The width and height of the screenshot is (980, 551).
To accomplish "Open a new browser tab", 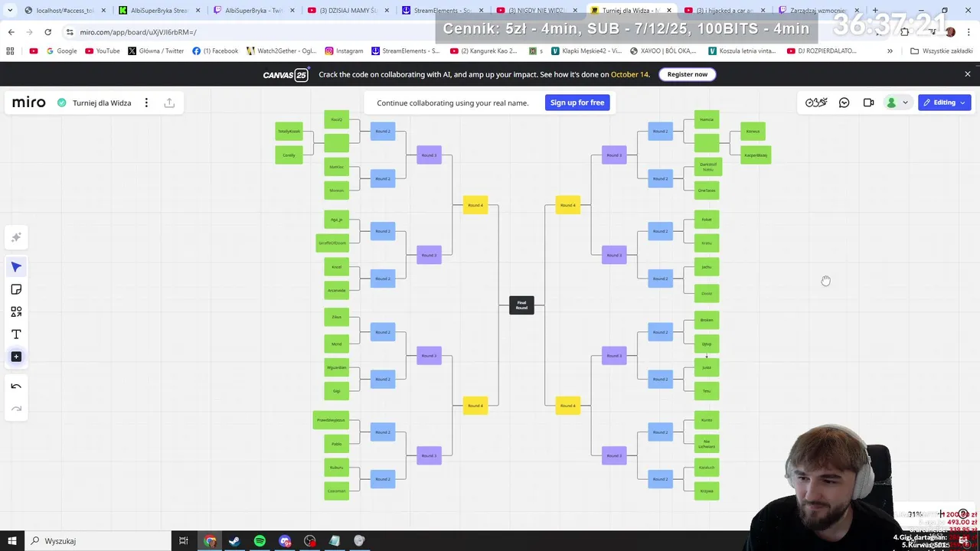I will coord(875,11).
